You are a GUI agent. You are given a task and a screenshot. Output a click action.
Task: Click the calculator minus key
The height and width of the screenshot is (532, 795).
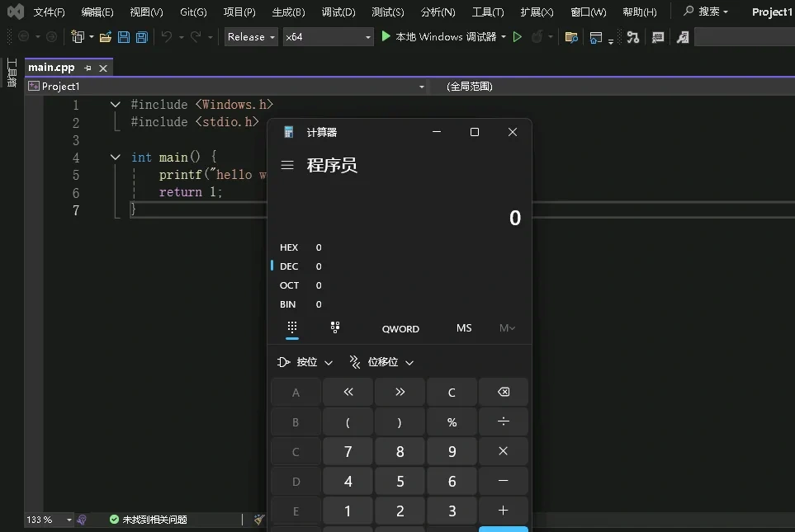click(x=504, y=481)
